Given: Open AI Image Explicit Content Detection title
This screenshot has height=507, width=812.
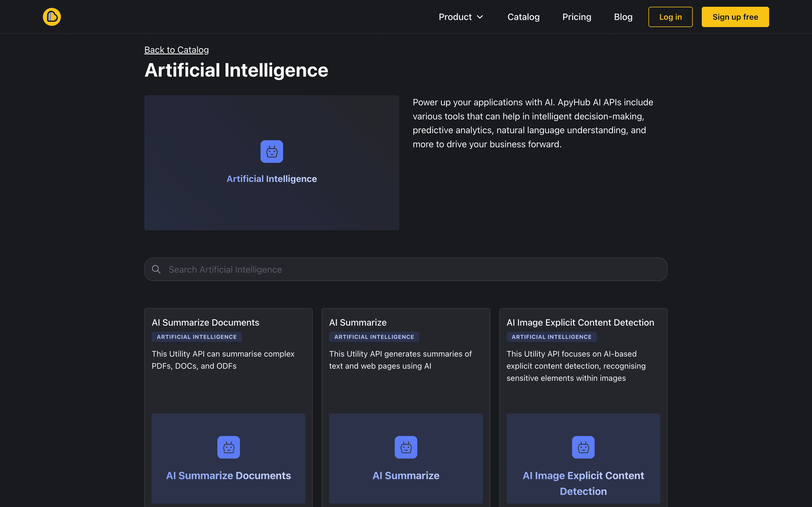Looking at the screenshot, I should pos(580,322).
